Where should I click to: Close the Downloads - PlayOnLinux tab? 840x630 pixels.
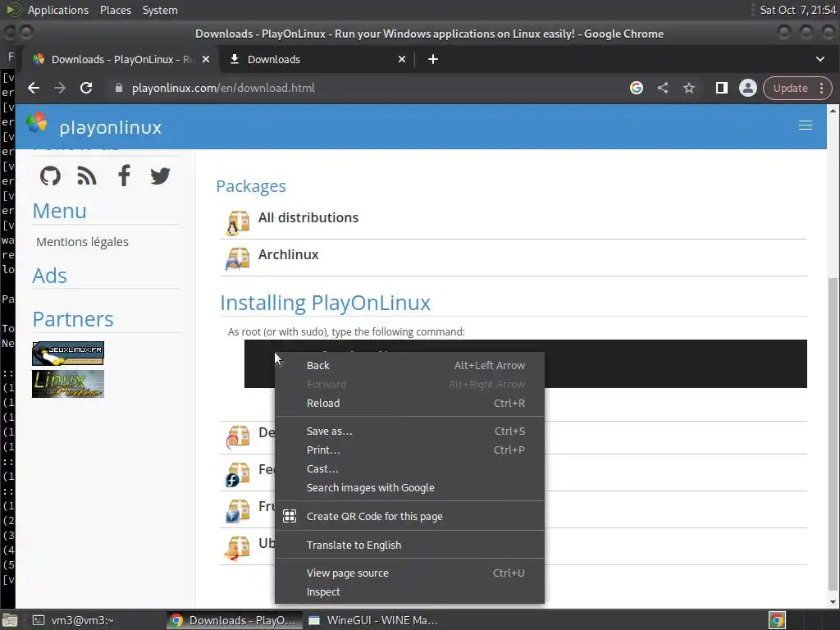[206, 59]
